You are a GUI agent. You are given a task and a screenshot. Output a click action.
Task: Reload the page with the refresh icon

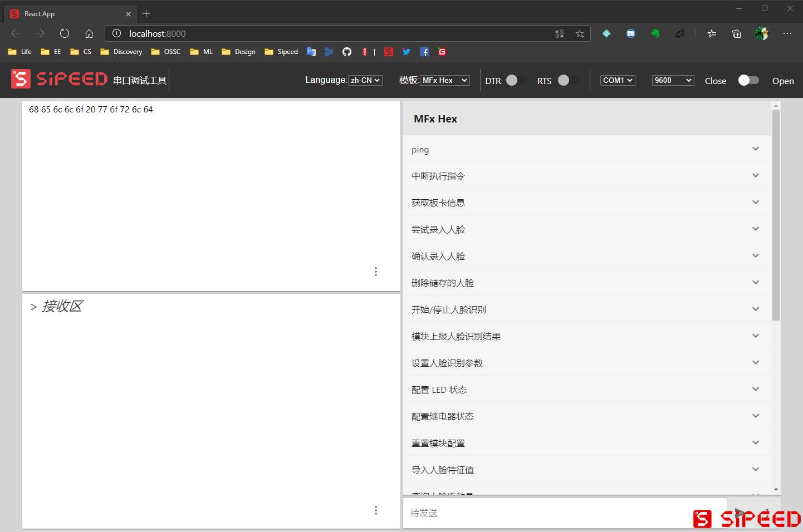pyautogui.click(x=65, y=33)
